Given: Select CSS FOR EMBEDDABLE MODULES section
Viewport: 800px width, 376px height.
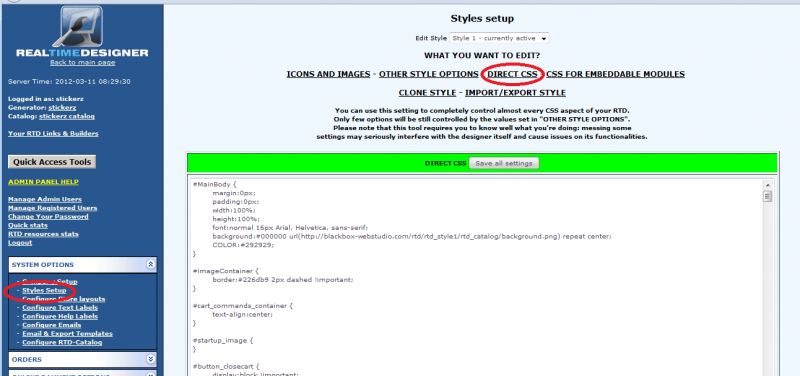Looking at the screenshot, I should point(615,74).
